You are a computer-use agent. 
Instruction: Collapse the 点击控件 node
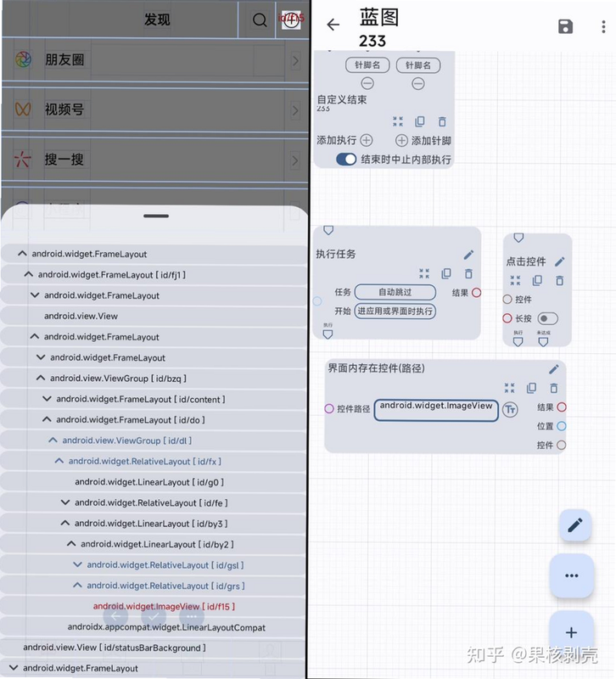point(515,281)
